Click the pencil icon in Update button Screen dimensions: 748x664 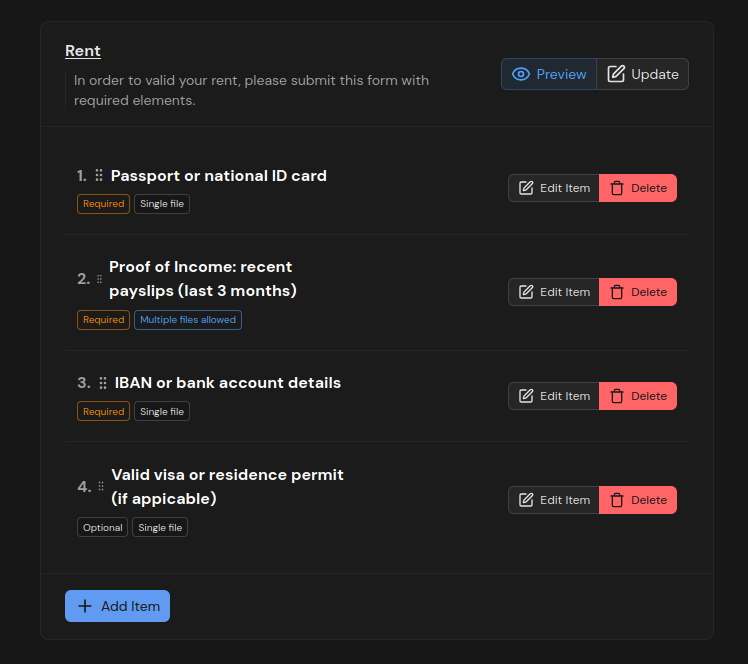click(616, 74)
